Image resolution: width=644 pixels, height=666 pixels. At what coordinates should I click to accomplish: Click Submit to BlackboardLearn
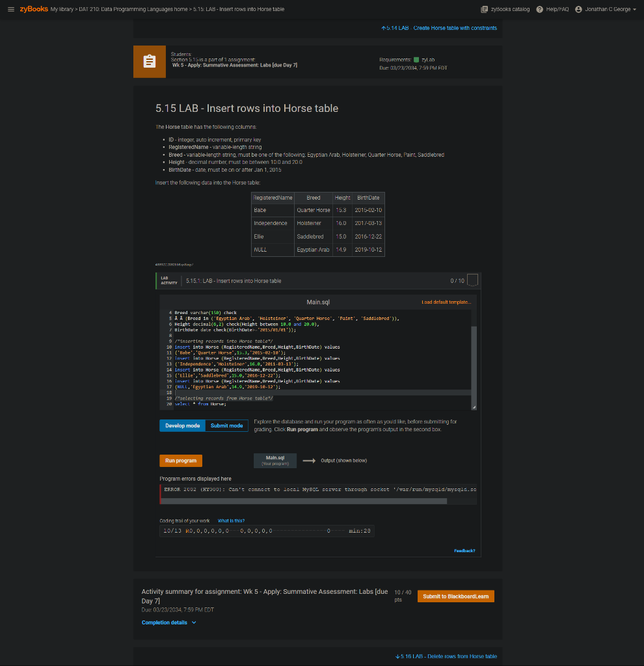(455, 596)
